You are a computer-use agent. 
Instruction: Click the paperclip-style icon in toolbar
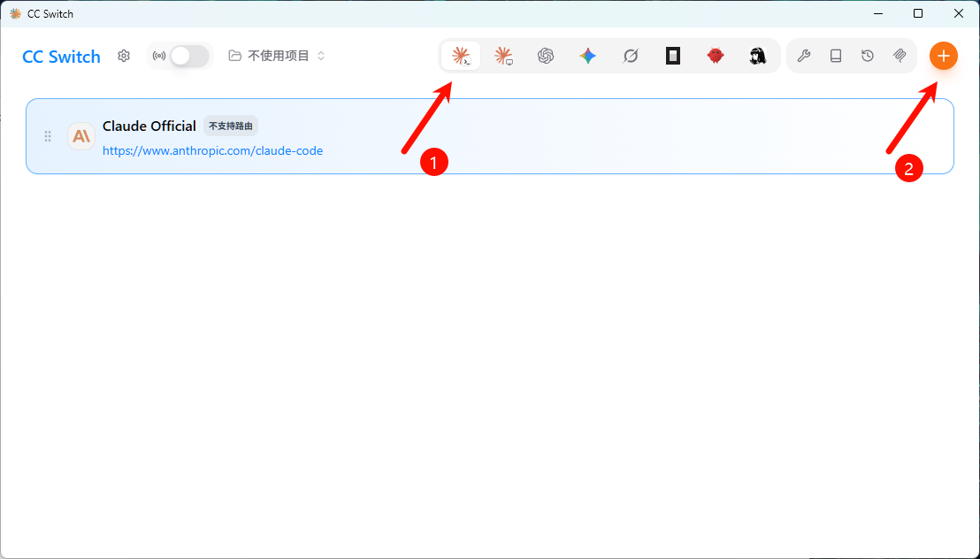pos(900,57)
